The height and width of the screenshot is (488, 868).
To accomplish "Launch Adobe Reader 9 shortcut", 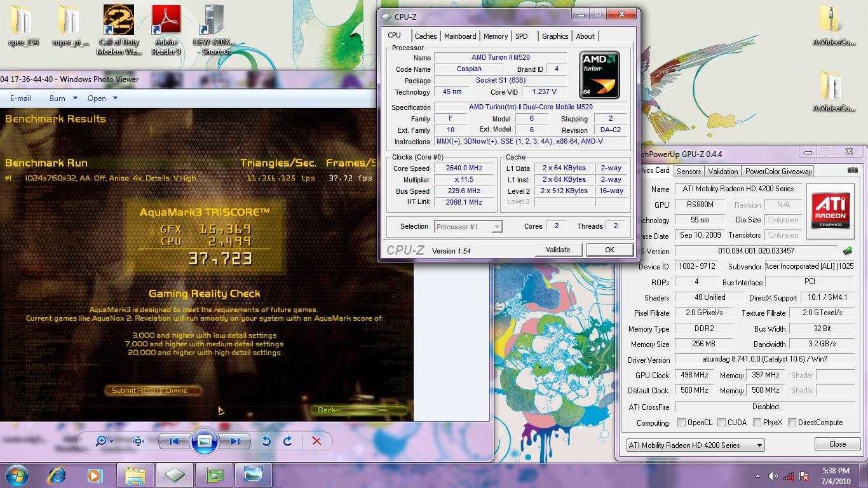I will [166, 29].
